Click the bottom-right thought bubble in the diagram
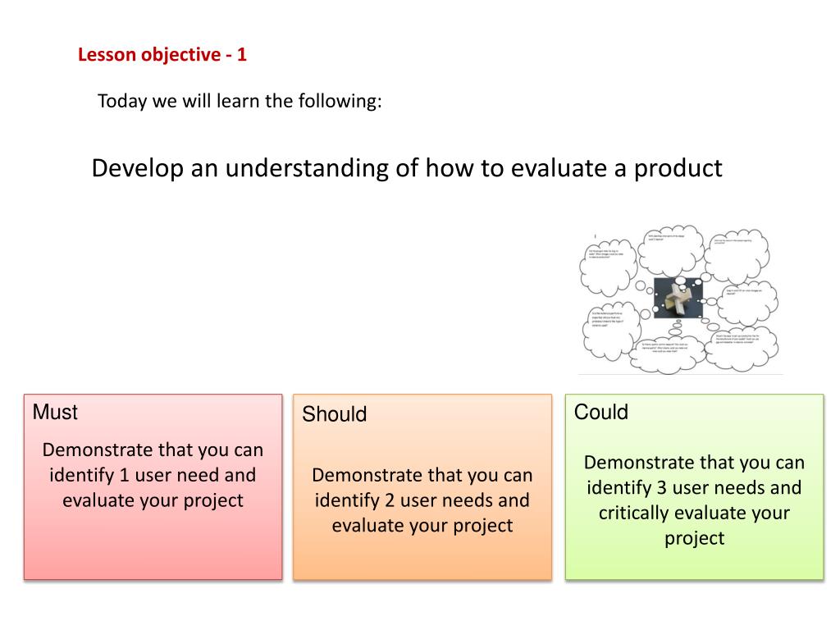The height and width of the screenshot is (630, 840). [742, 348]
